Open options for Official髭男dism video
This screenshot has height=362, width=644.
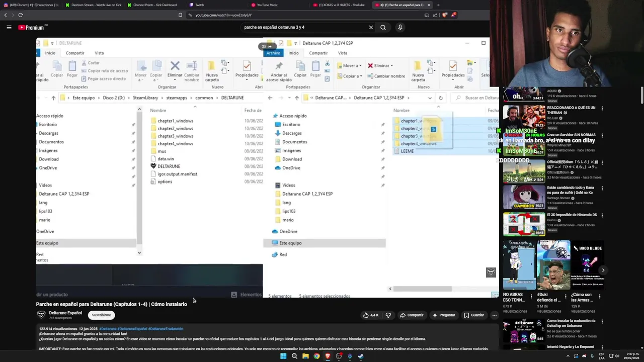[602, 162]
